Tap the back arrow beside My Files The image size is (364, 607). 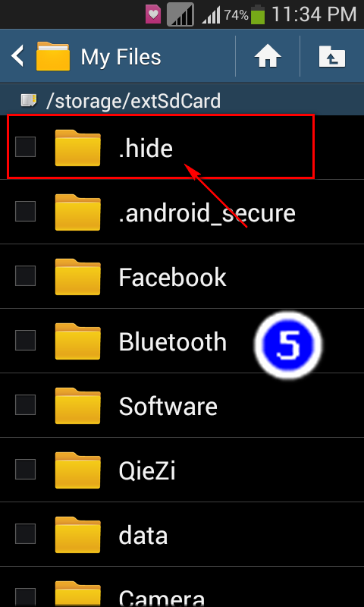click(x=17, y=56)
